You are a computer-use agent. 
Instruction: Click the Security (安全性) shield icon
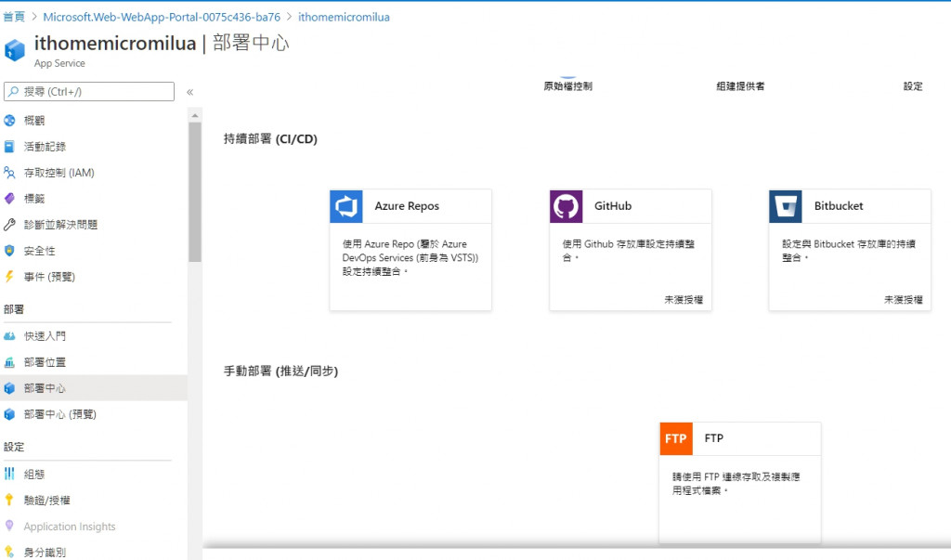(9, 251)
